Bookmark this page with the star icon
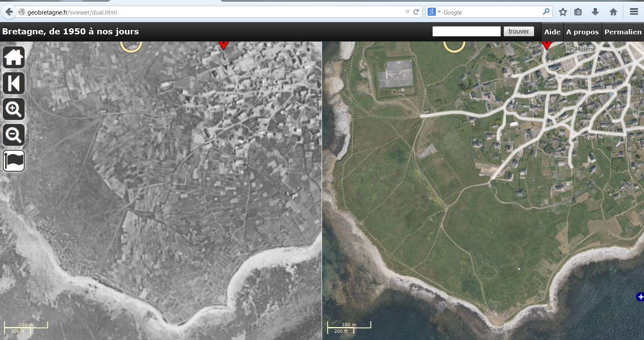This screenshot has height=340, width=644. point(563,12)
